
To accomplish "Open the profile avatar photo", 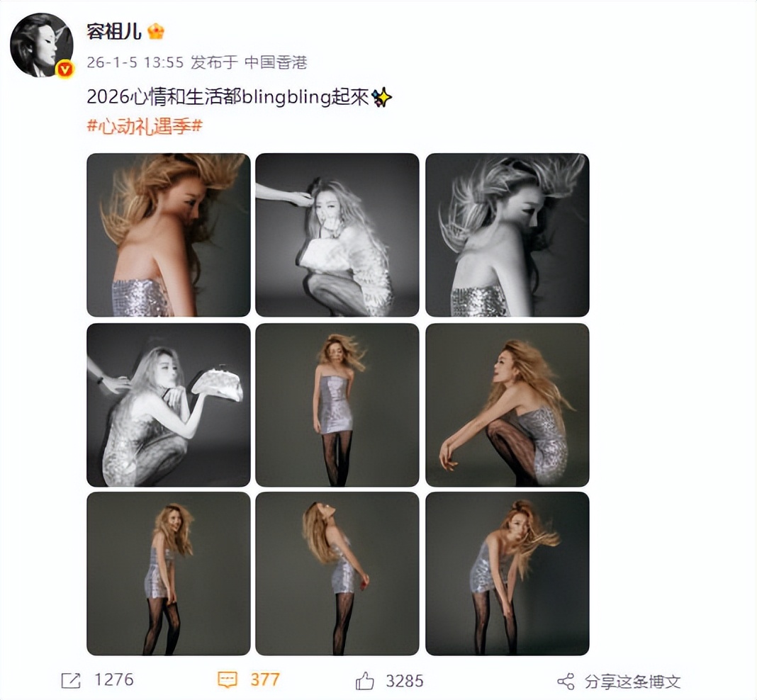I will 42,45.
